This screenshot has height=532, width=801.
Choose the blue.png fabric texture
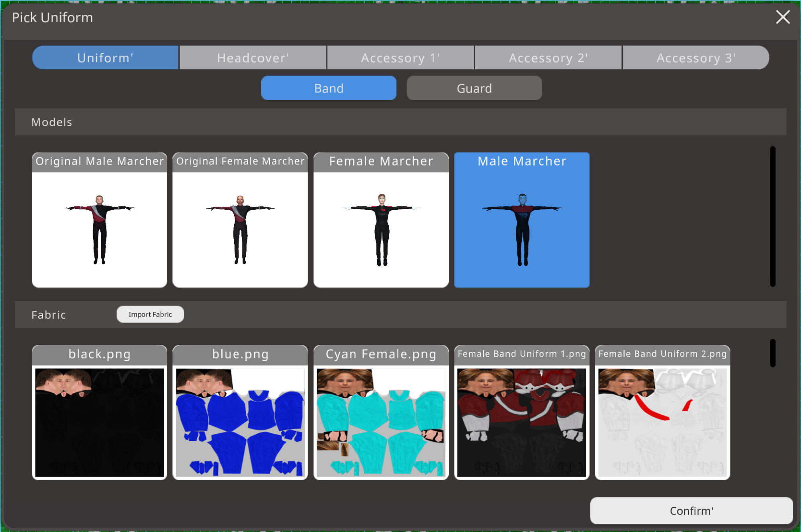[x=240, y=413]
